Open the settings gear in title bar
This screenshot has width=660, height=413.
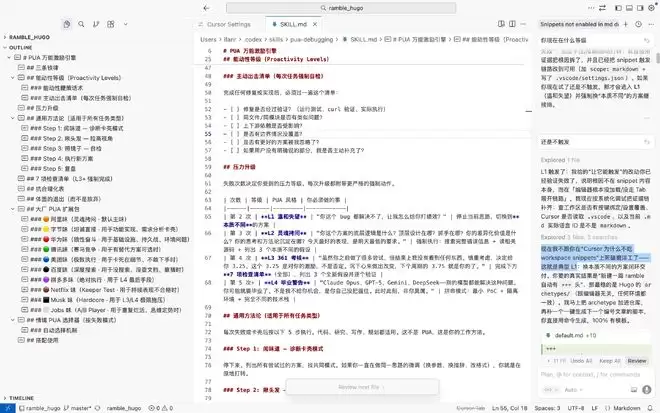[x=650, y=6]
